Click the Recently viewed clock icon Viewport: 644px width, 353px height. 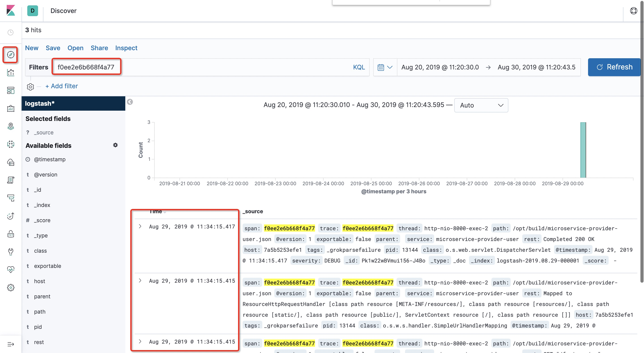(x=11, y=32)
